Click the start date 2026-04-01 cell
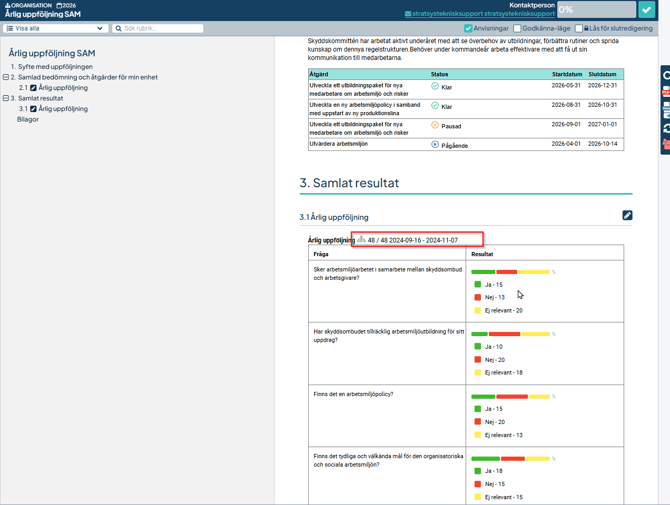 pyautogui.click(x=566, y=144)
